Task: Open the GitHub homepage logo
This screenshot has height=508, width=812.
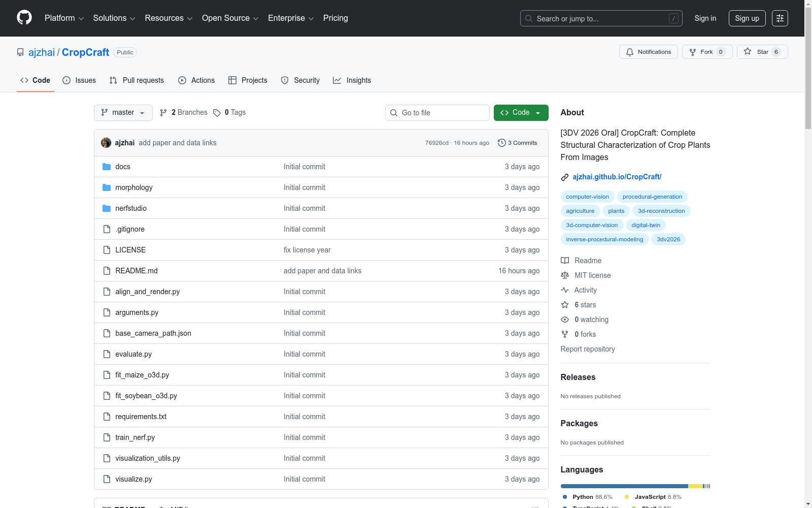Action: tap(24, 18)
